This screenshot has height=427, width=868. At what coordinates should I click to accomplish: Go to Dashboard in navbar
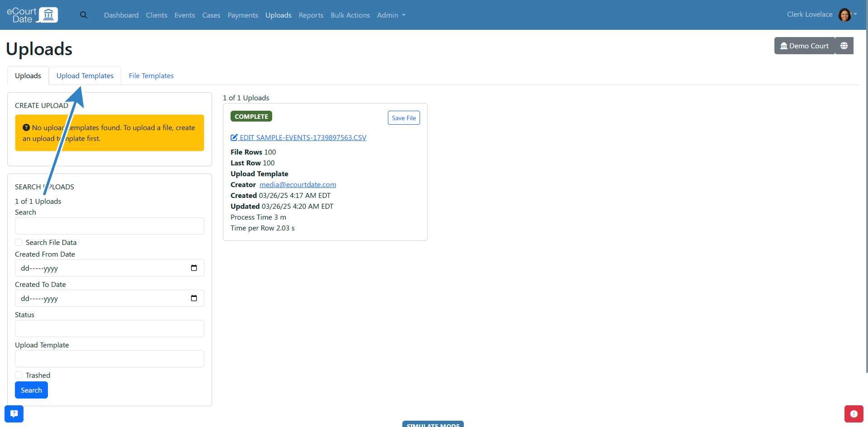(121, 15)
